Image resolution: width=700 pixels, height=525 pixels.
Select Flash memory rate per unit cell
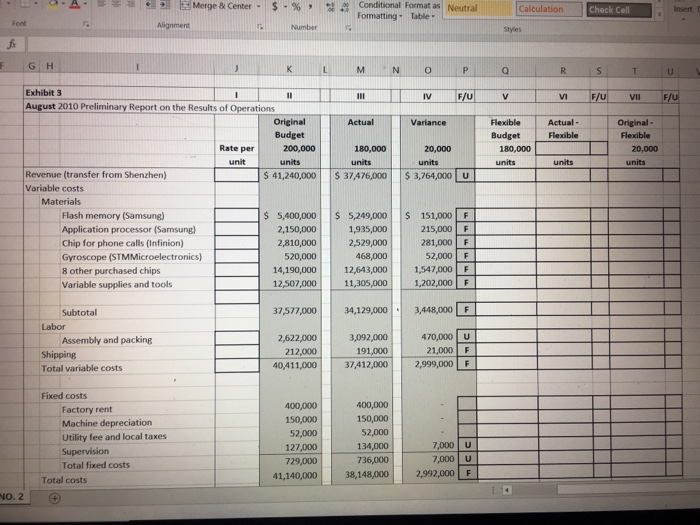[237, 215]
